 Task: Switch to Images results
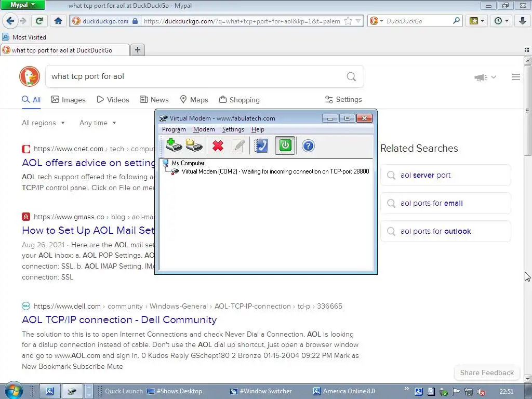point(68,100)
